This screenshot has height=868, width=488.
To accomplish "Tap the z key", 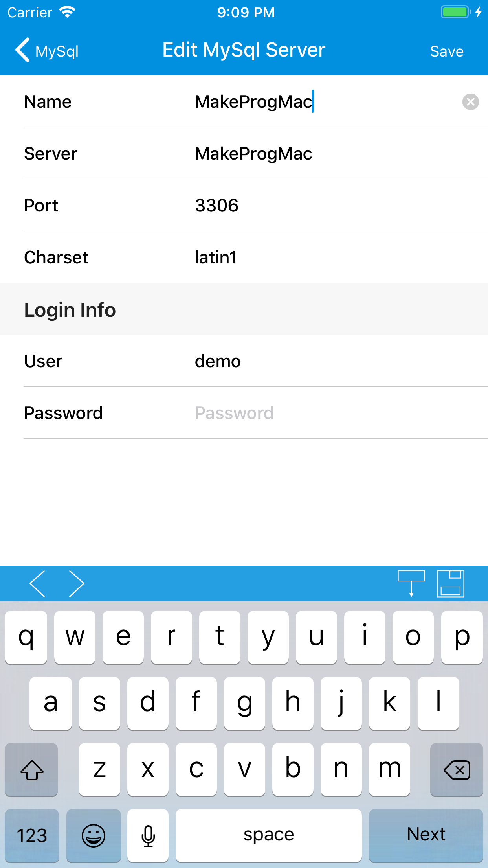I will click(x=99, y=769).
